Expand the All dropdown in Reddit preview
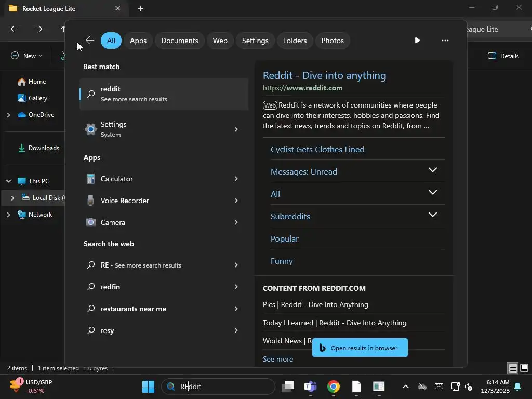The width and height of the screenshot is (532, 399). tap(433, 192)
